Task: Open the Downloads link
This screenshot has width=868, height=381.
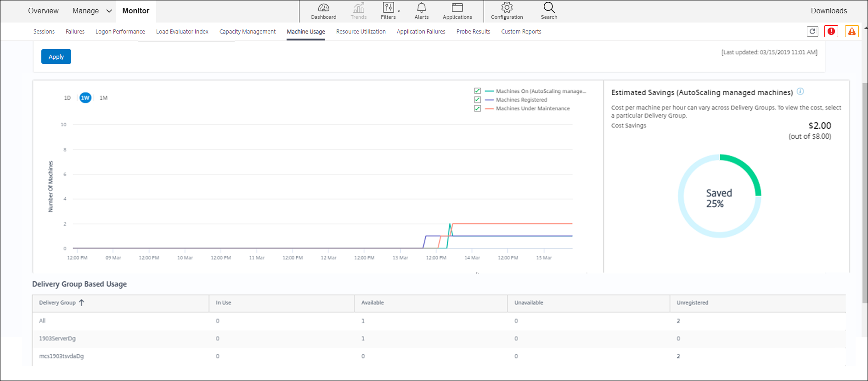Action: [829, 11]
